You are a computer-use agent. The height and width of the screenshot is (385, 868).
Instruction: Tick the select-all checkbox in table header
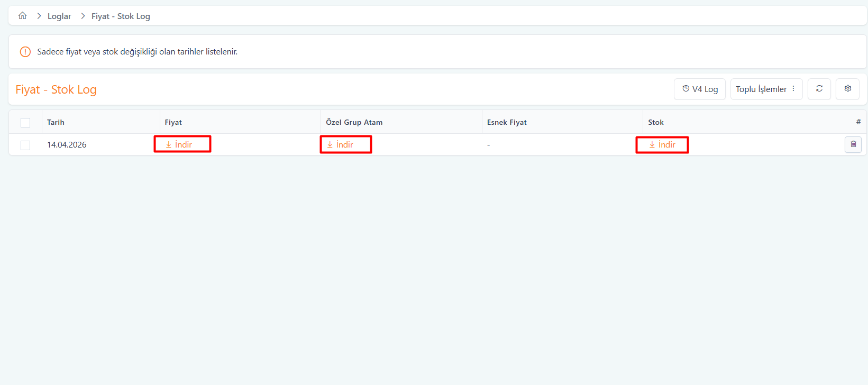pyautogui.click(x=25, y=123)
